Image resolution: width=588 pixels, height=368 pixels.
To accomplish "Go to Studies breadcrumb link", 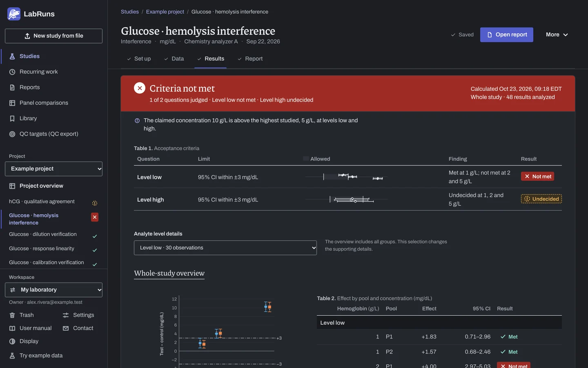I will tap(130, 12).
